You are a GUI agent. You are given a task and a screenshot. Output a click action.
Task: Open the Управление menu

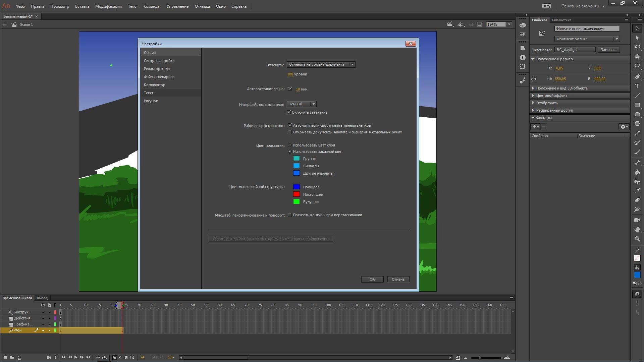click(177, 6)
